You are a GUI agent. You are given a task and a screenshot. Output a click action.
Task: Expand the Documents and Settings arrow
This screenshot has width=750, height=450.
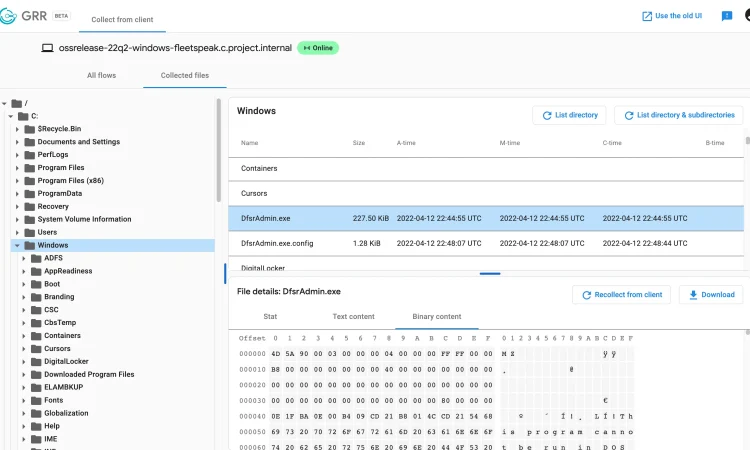pos(17,142)
